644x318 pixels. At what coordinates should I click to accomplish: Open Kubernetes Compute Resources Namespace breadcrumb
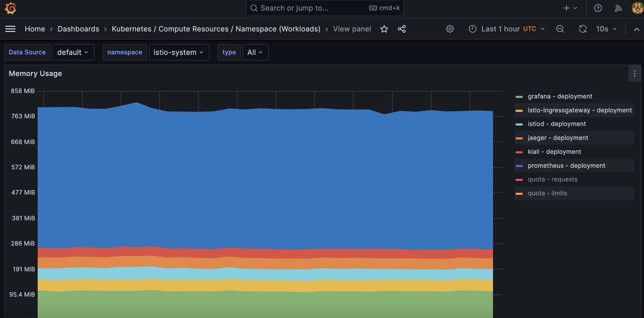click(x=216, y=29)
